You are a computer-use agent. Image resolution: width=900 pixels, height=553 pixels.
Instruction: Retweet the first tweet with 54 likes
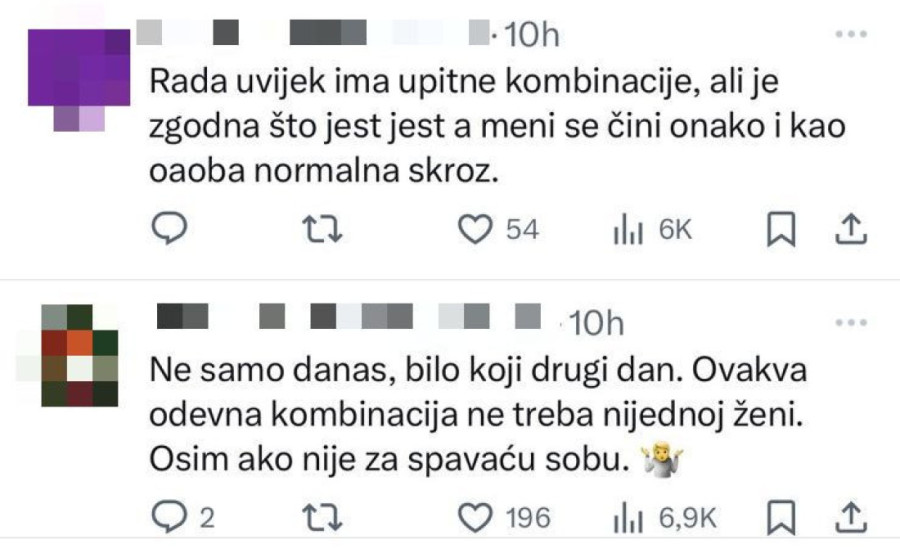[322, 230]
